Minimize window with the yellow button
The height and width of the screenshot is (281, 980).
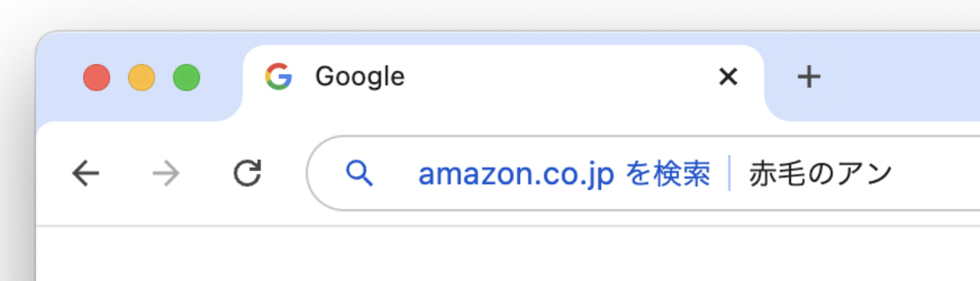click(x=142, y=78)
